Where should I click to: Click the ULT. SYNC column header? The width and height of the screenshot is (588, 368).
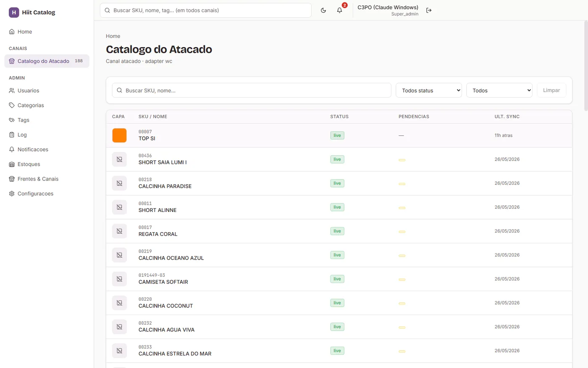[x=507, y=116]
